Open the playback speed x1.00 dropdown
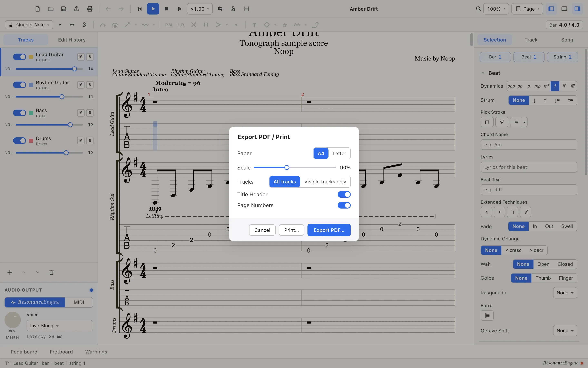 coord(200,9)
